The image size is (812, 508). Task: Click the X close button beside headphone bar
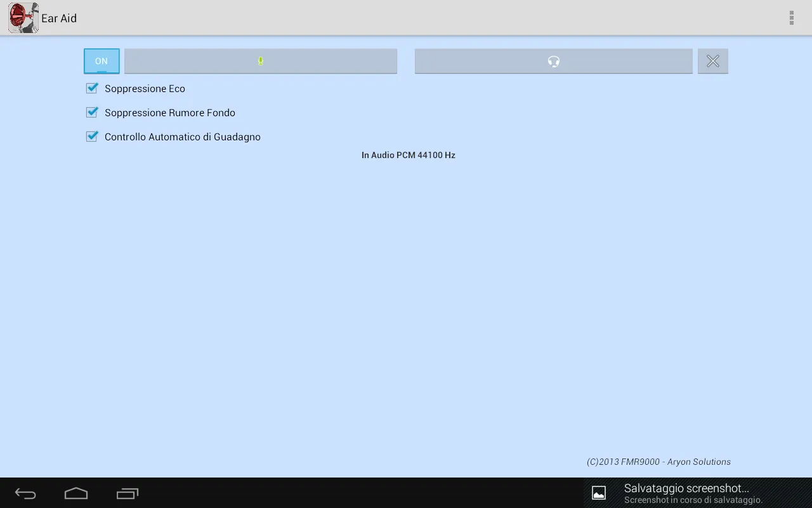[713, 61]
